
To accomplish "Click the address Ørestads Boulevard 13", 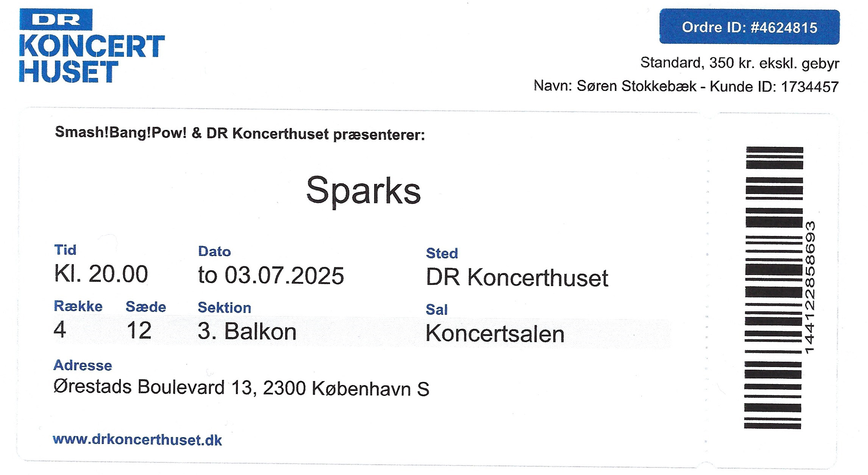I will (x=154, y=387).
